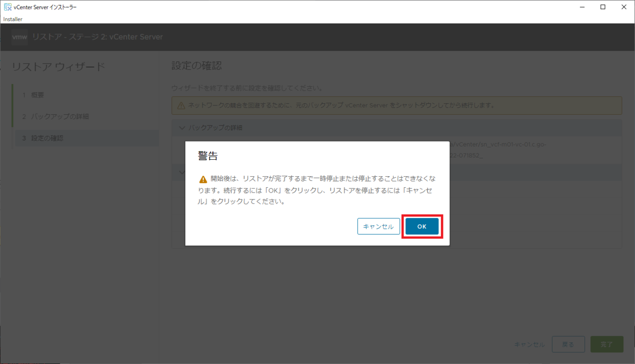This screenshot has height=364, width=635.
Task: Open the Installer menu
Action: click(x=13, y=19)
